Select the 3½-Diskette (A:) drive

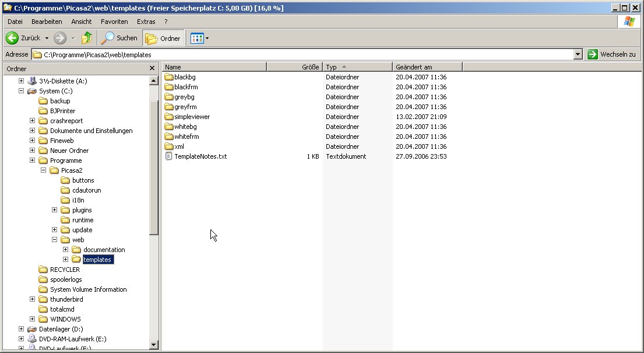62,81
